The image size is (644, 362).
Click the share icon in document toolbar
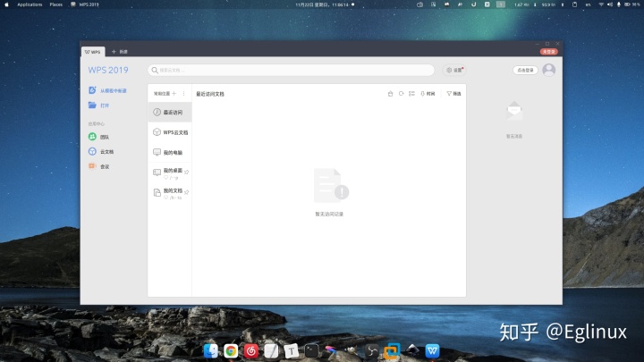(x=390, y=94)
